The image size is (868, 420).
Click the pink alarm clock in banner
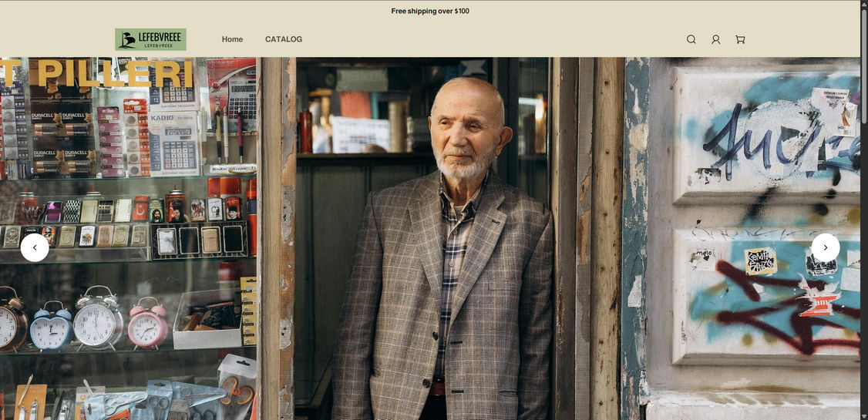pyautogui.click(x=148, y=323)
